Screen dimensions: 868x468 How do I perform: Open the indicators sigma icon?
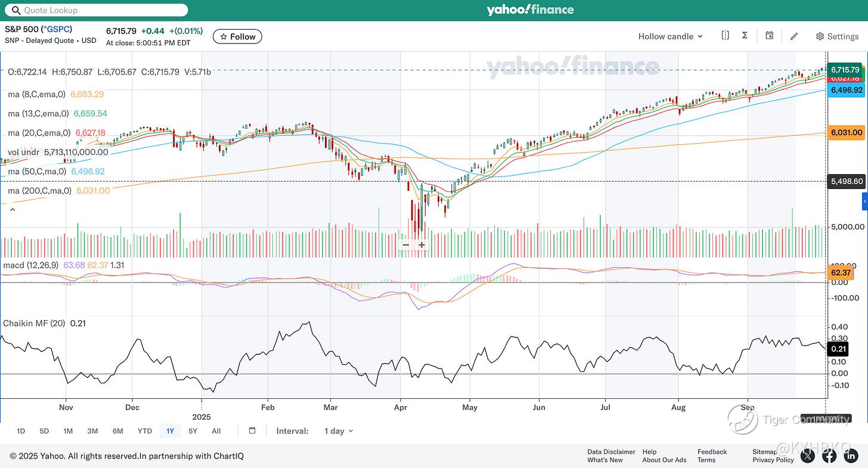[745, 36]
